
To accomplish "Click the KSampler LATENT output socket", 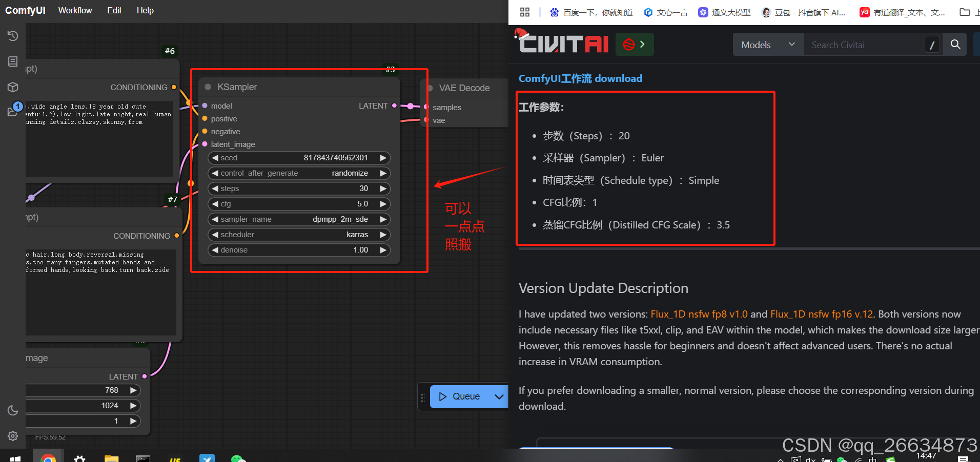I will (394, 106).
